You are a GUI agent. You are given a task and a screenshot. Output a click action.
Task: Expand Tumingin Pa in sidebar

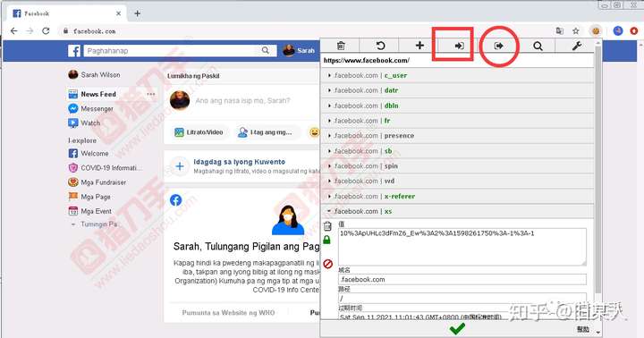[95, 224]
